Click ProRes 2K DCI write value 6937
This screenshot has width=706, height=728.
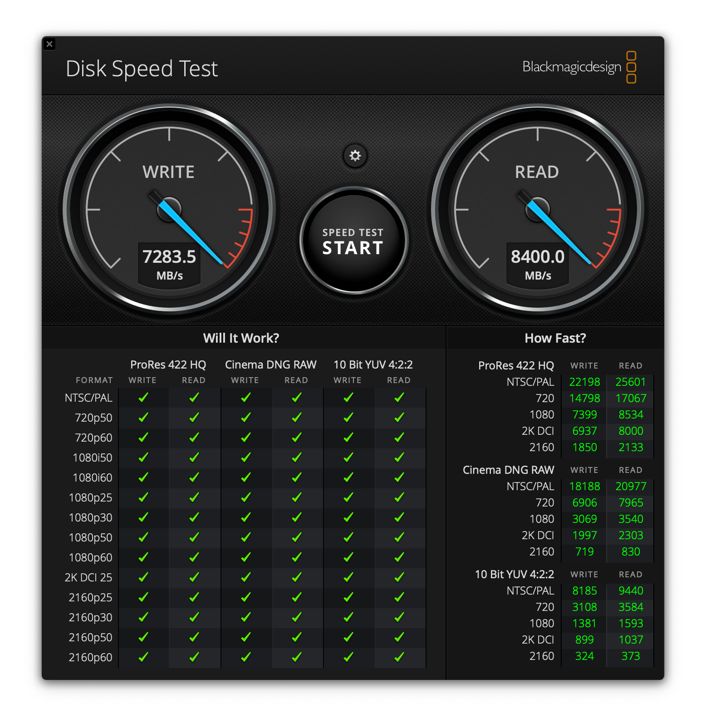(x=584, y=431)
